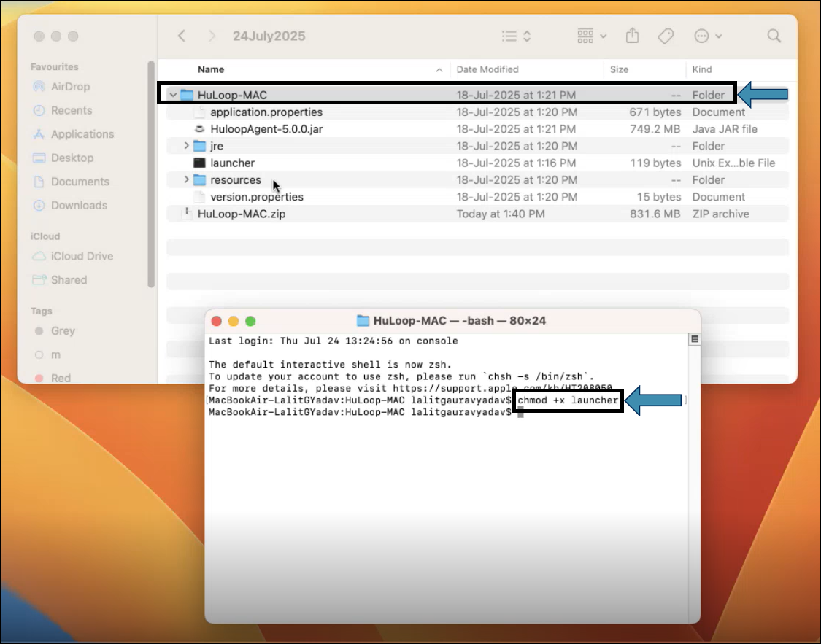Image resolution: width=821 pixels, height=644 pixels.
Task: Open the Share icon in toolbar
Action: coord(633,36)
